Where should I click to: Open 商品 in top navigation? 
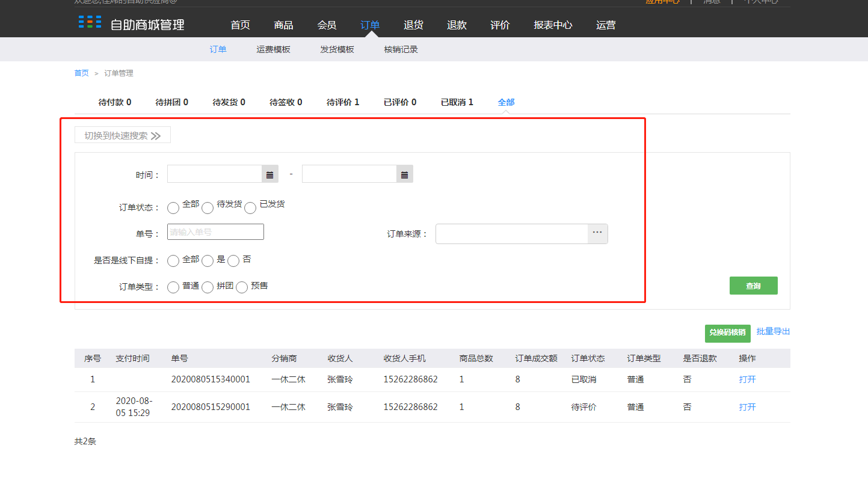click(283, 25)
